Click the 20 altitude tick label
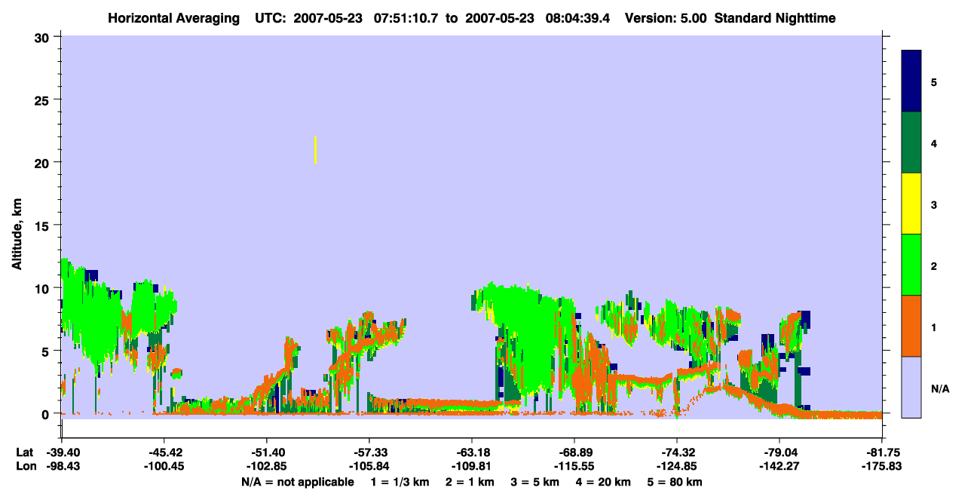980x503 pixels. (43, 162)
